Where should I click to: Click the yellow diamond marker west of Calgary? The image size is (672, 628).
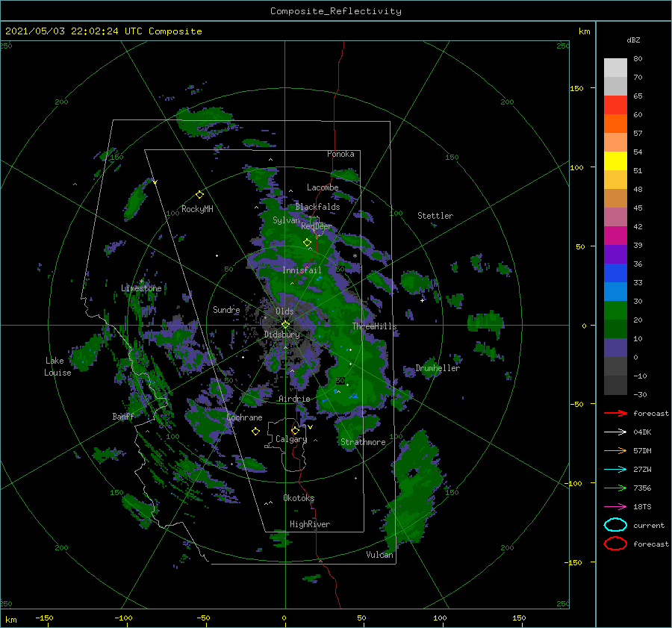255,432
